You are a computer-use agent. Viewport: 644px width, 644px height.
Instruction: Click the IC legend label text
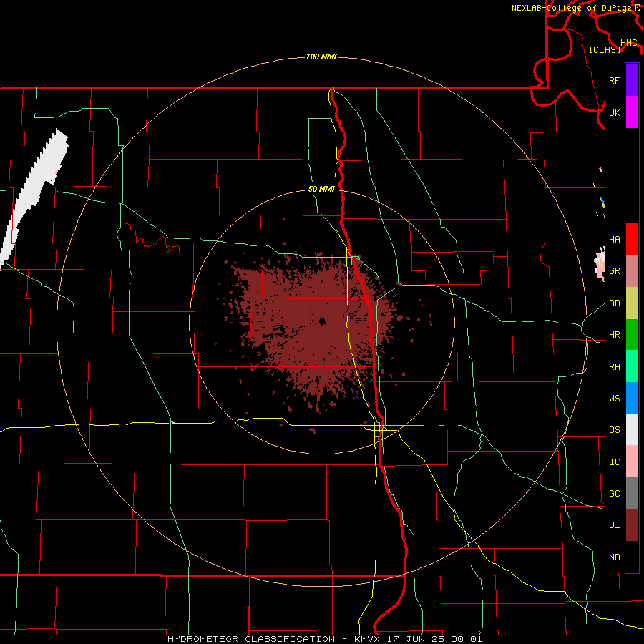point(615,462)
